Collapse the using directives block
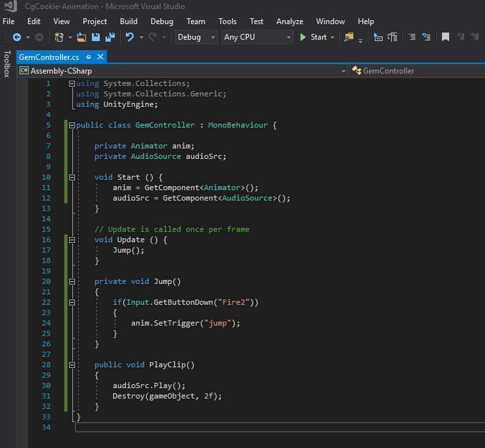 click(x=72, y=83)
